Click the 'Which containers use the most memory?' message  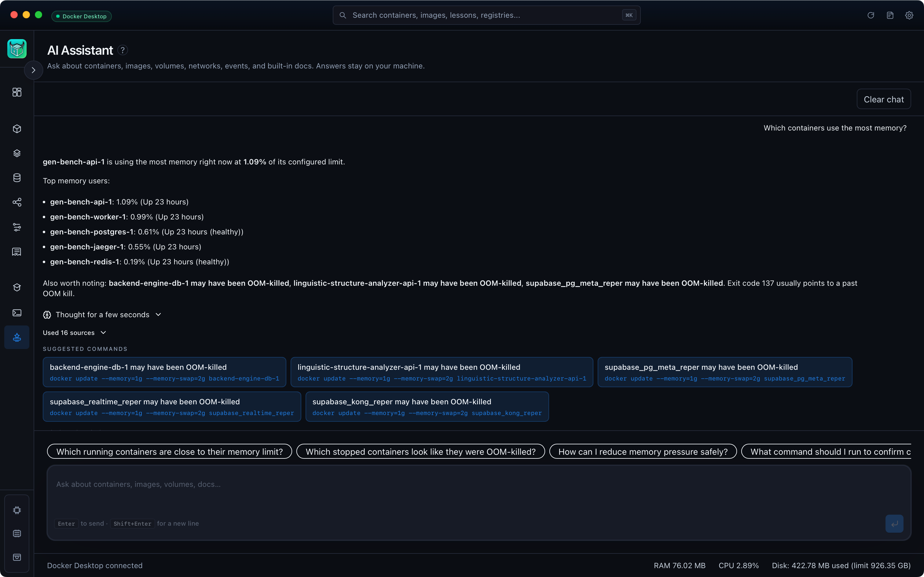coord(835,128)
